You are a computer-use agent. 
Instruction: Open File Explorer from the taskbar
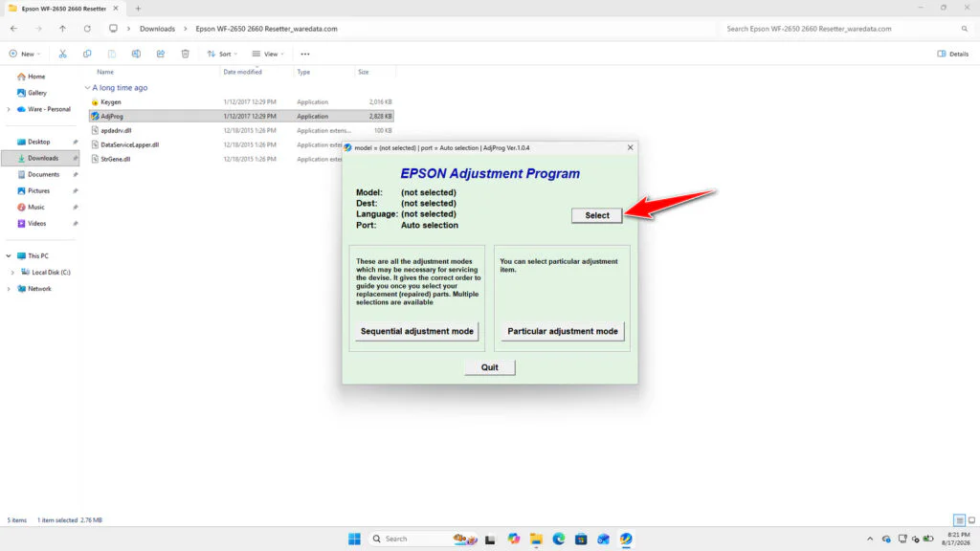(536, 539)
